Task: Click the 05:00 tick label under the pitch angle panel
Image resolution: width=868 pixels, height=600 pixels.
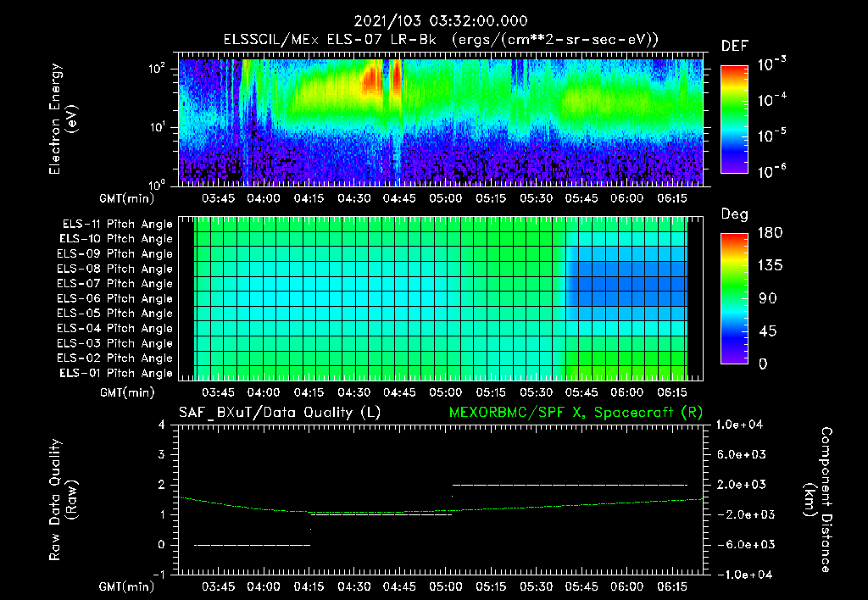Action: (x=446, y=393)
